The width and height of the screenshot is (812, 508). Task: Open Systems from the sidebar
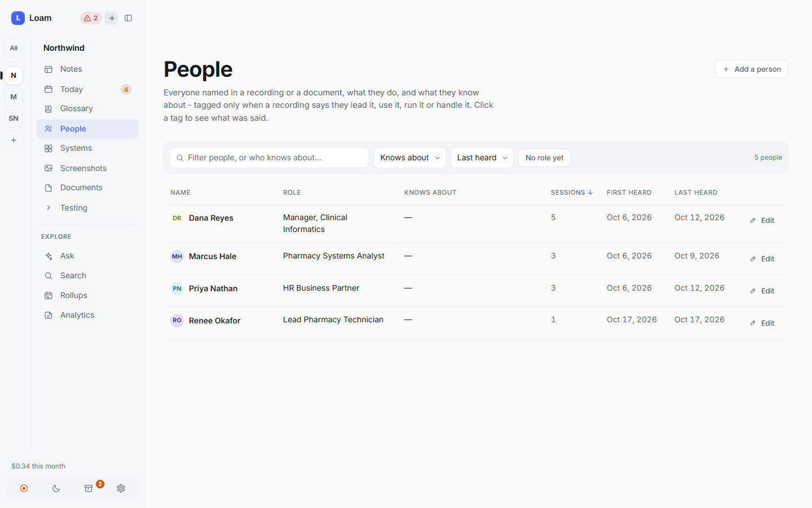coord(87,148)
